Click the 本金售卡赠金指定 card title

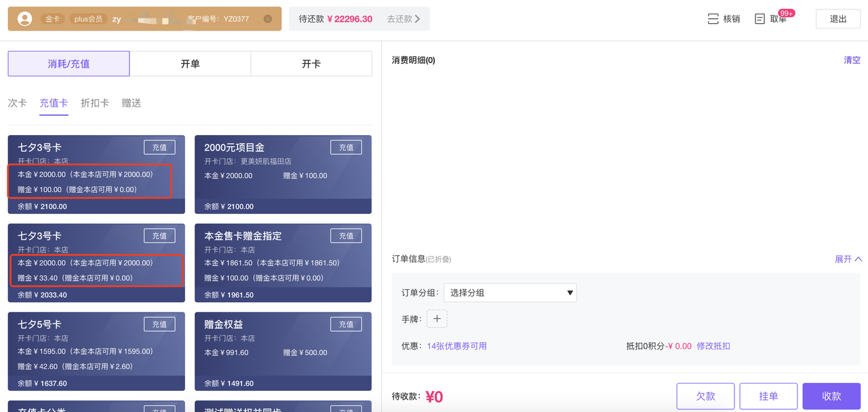tap(243, 236)
